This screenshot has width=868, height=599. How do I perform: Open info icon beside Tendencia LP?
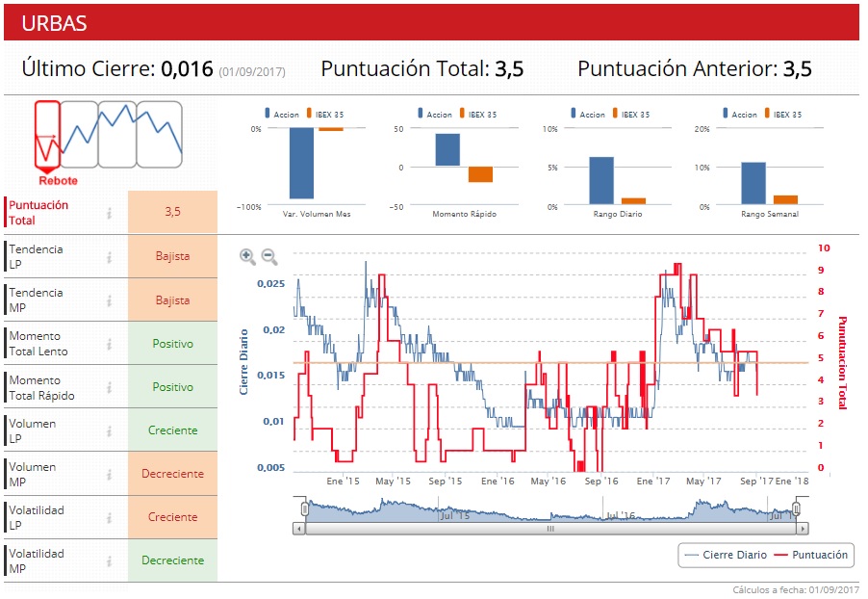(x=109, y=256)
